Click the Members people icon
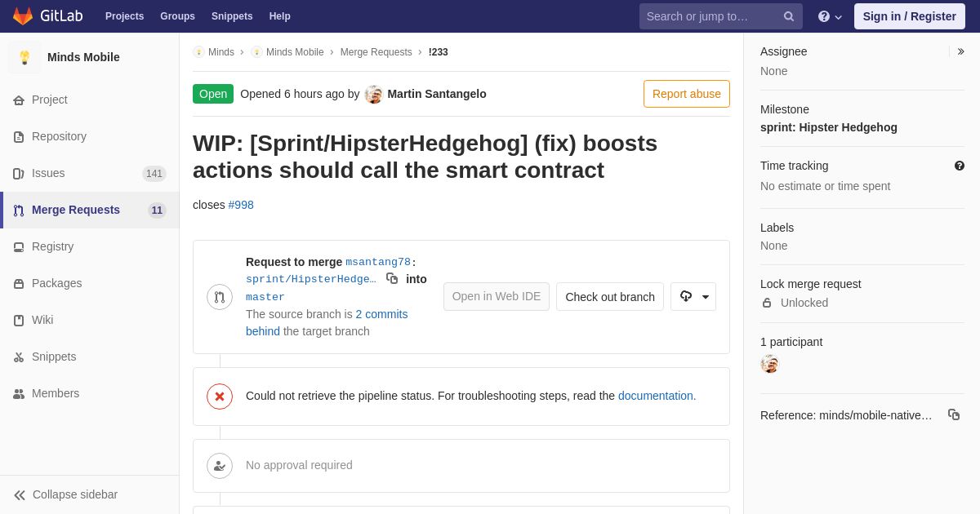Screen dimensions: 980x514 (19, 394)
